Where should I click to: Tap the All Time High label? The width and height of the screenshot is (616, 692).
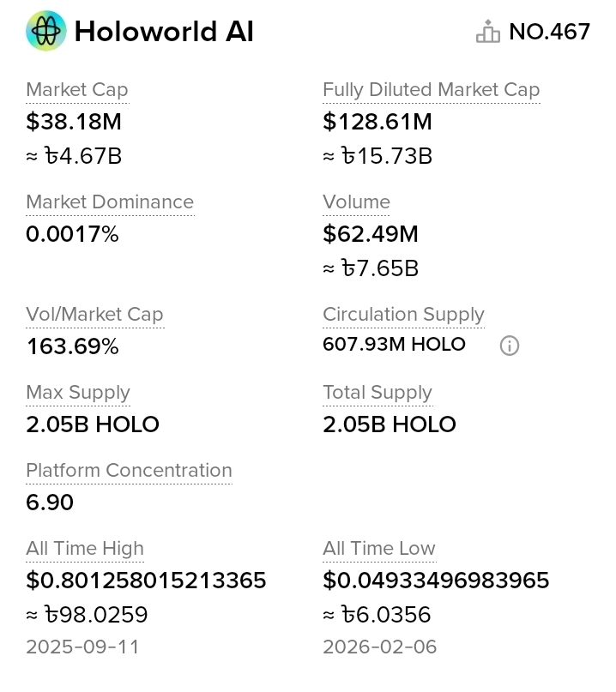tap(85, 549)
